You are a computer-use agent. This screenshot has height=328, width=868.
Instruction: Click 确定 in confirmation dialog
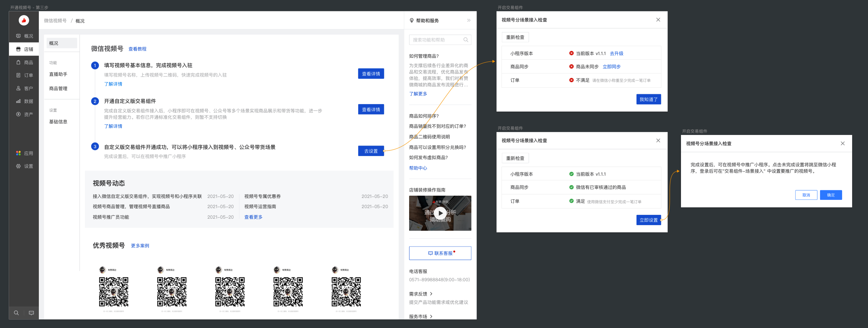tap(831, 195)
